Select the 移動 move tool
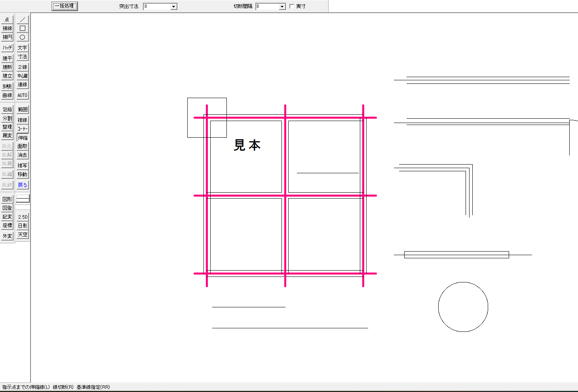Screen dimensions: 578x392 pos(23,174)
